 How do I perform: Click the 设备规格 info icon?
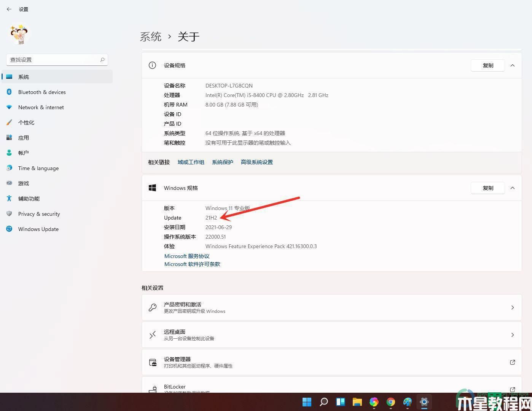point(152,65)
